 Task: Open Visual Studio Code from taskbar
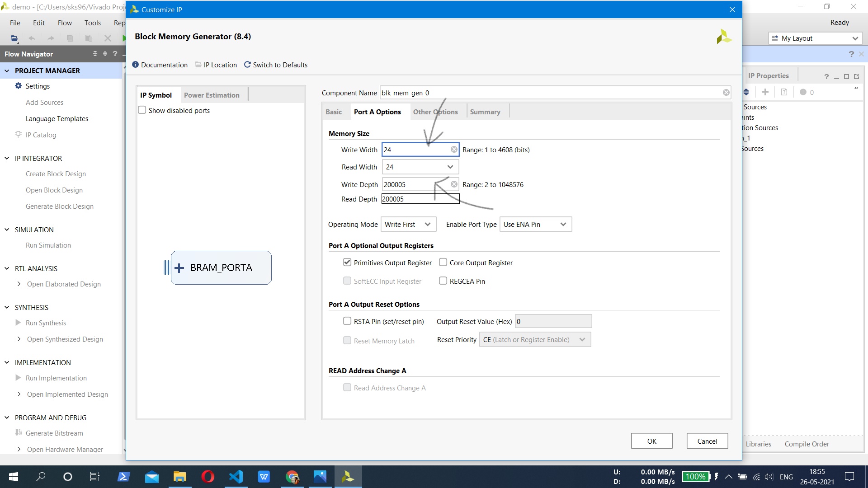click(236, 477)
